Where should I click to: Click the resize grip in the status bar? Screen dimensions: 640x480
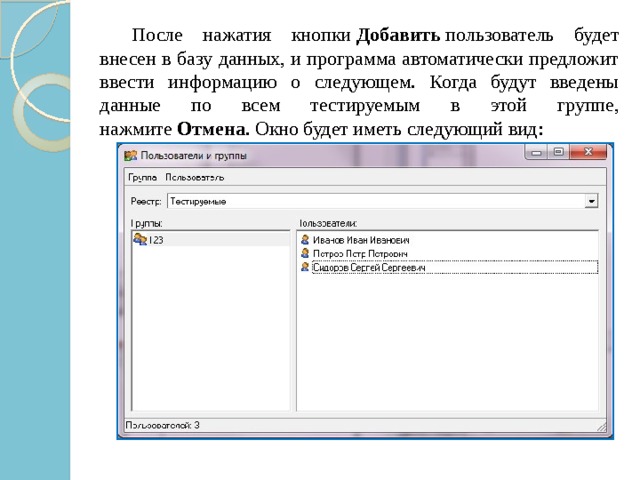[601, 427]
